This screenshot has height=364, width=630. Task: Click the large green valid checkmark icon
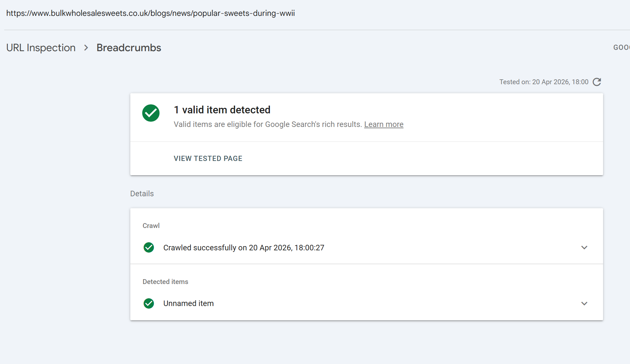pyautogui.click(x=151, y=113)
